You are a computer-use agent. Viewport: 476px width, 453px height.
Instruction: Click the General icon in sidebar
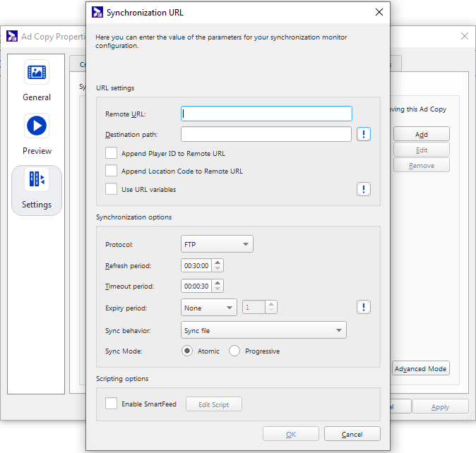pyautogui.click(x=37, y=72)
